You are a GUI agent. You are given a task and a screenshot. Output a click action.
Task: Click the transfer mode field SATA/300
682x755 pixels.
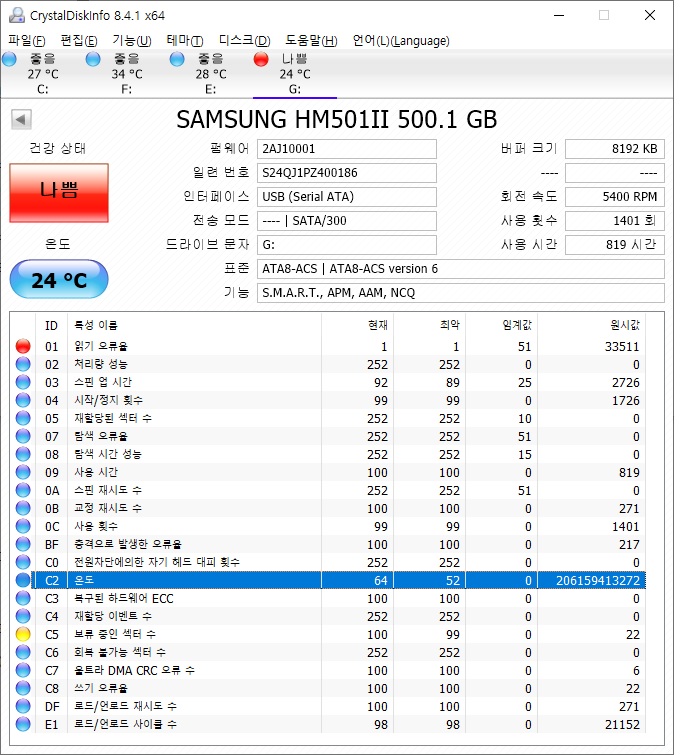pos(347,221)
